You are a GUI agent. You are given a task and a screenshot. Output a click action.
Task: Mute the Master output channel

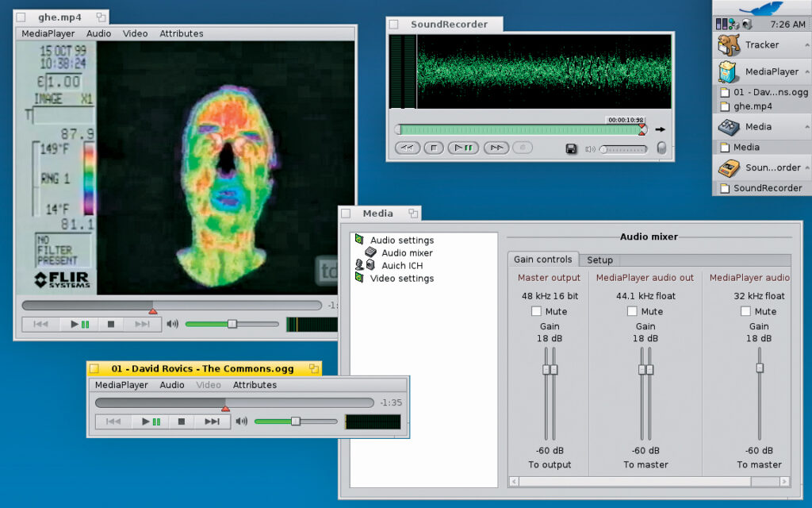pyautogui.click(x=537, y=312)
